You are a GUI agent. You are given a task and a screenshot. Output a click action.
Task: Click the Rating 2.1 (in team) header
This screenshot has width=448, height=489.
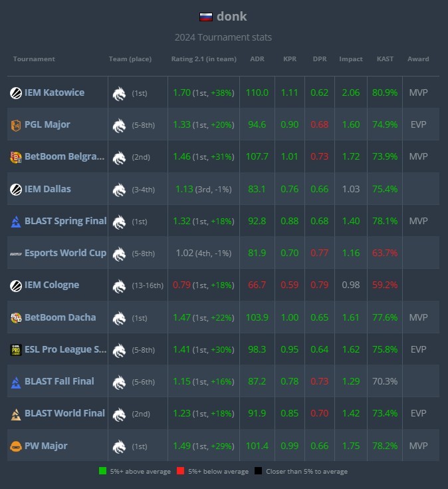204,59
